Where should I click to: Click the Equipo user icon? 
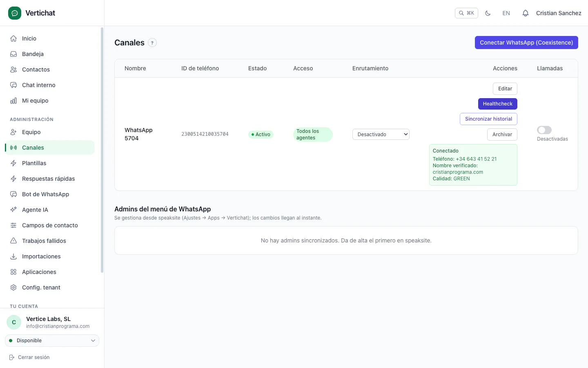[x=13, y=132]
